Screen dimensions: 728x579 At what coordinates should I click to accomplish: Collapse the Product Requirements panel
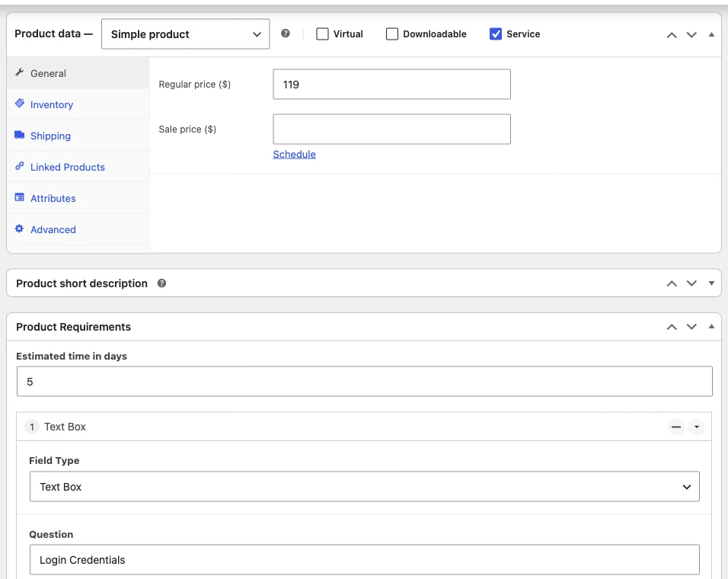pyautogui.click(x=711, y=326)
